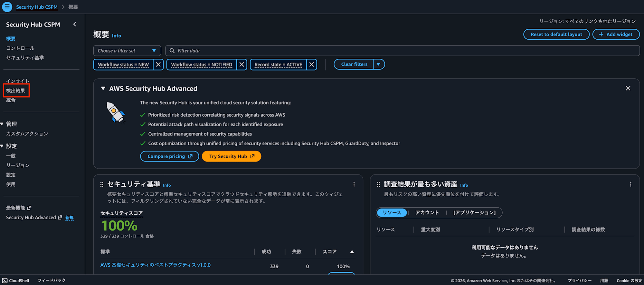Open リージョン settings in the sidebar
Screen dimensions: 644x285
pyautogui.click(x=18, y=165)
